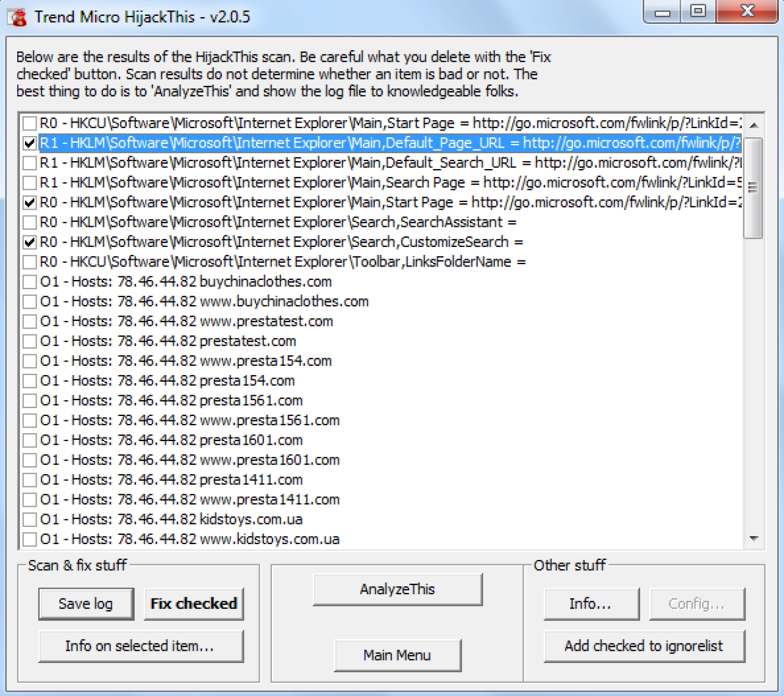Return to the Main Menu
Viewport: 784px width, 696px height.
click(398, 656)
